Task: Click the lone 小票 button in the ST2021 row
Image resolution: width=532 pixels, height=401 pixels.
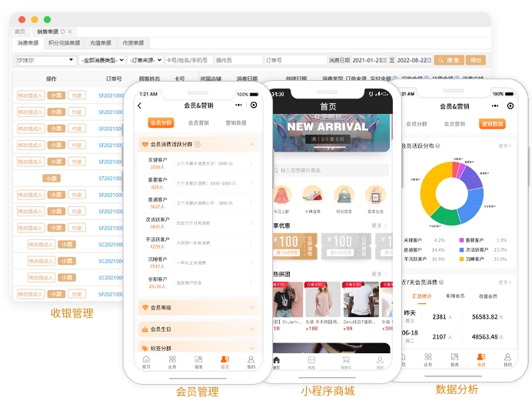Action: [52, 179]
